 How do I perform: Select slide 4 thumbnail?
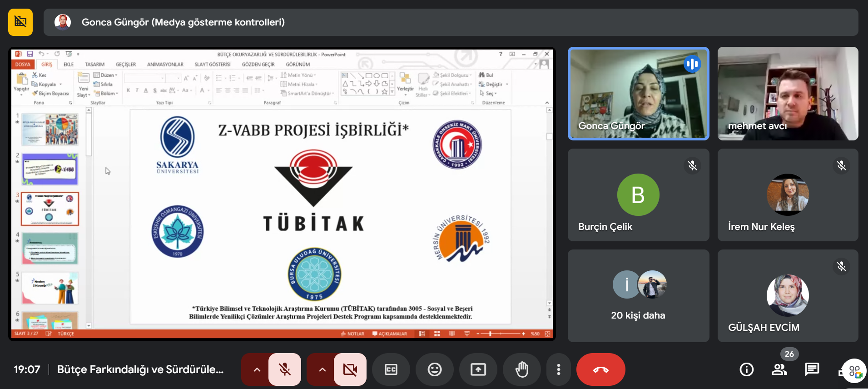[50, 248]
